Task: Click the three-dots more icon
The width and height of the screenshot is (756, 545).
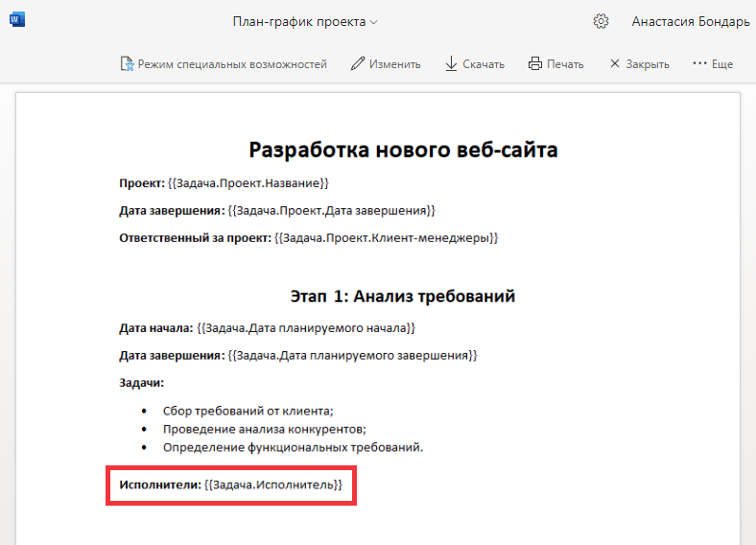Action: pyautogui.click(x=699, y=63)
